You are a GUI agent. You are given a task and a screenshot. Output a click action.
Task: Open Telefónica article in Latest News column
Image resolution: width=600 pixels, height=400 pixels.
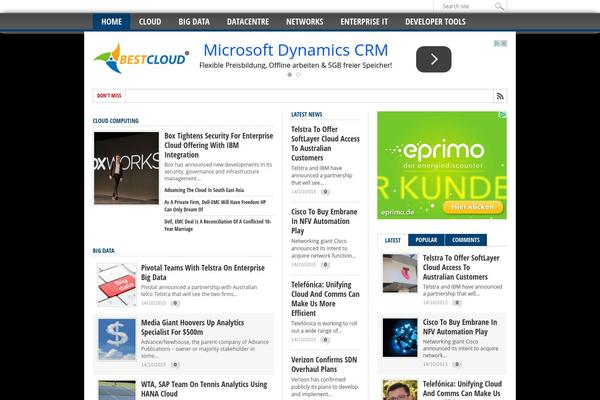[x=325, y=299]
